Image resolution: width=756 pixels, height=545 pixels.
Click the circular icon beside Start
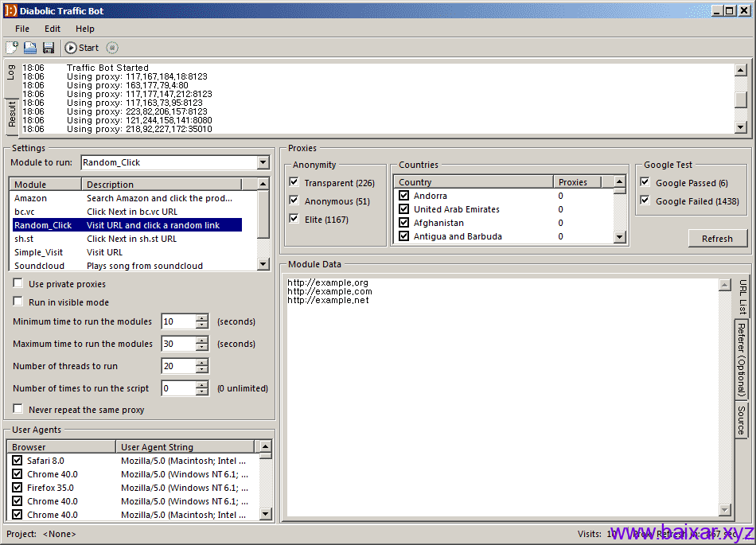(111, 47)
